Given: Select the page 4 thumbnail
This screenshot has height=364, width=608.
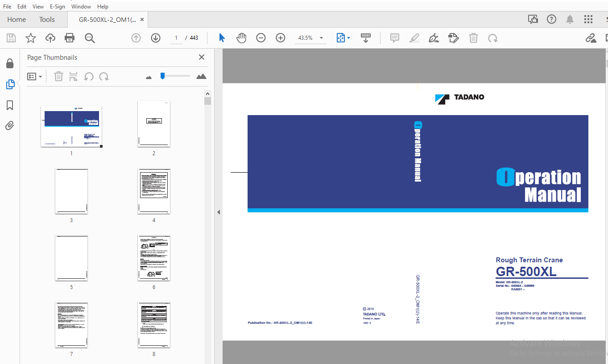Looking at the screenshot, I should (x=154, y=191).
